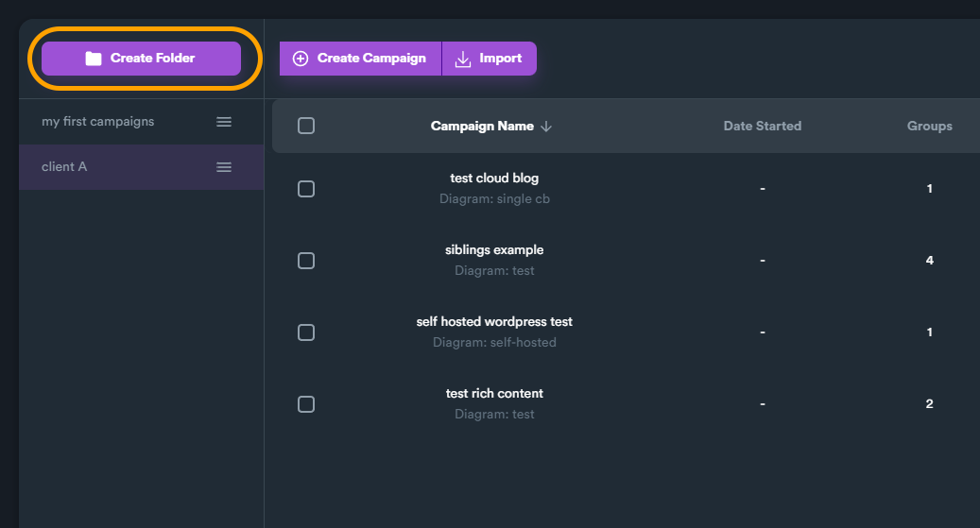Click the plus icon on Create Campaign

point(301,59)
